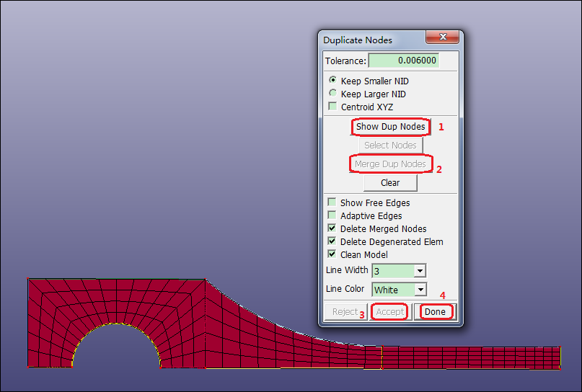Open the Line Width dropdown
This screenshot has width=582, height=392.
[x=420, y=271]
